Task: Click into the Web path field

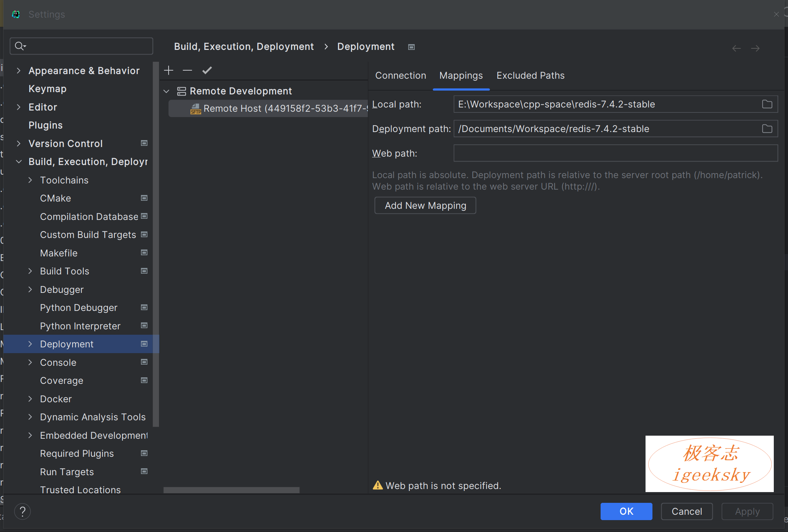Action: 615,153
